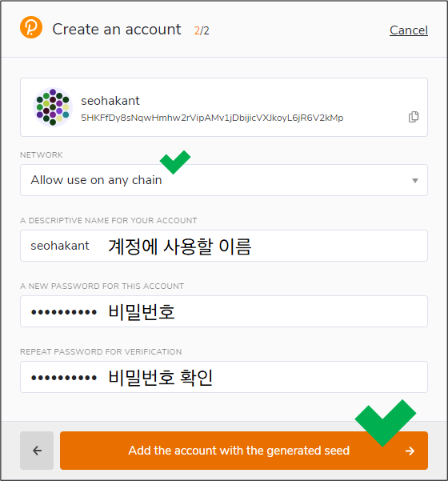Screen dimensions: 448x481
Task: Open the Network dropdown triangle arrow
Action: tap(415, 181)
